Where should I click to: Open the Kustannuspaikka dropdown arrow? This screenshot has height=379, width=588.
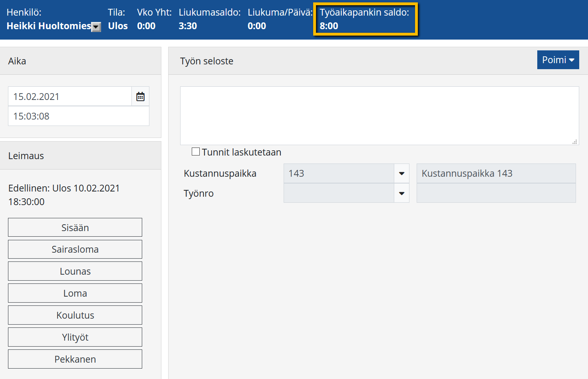pos(401,174)
